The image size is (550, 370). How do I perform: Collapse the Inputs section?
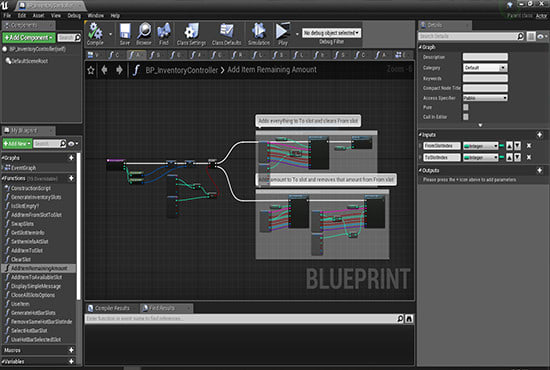point(421,135)
